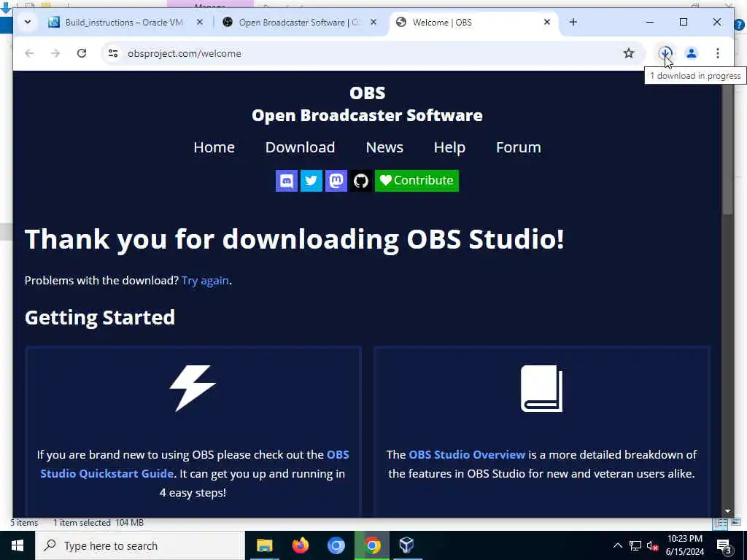Open the tab search dropdown arrow
Viewport: 747px width, 560px height.
(28, 22)
